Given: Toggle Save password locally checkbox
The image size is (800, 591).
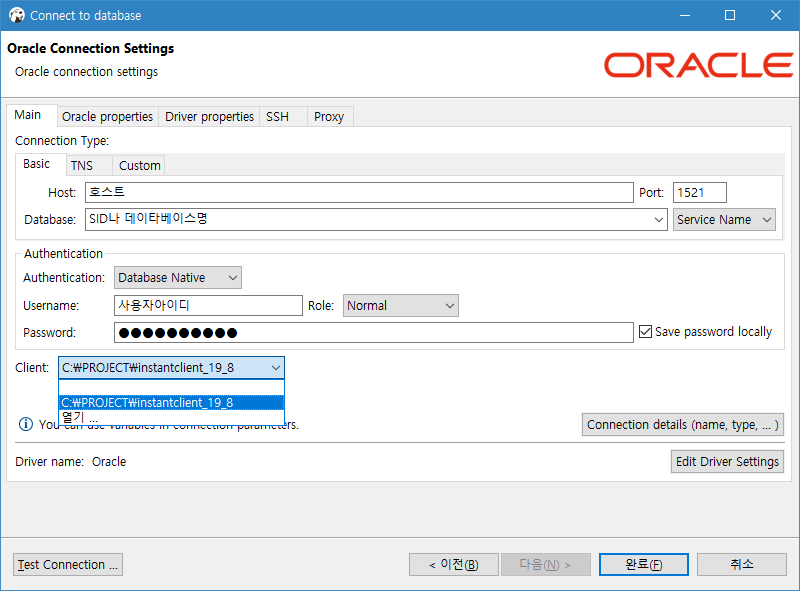Looking at the screenshot, I should coord(645,332).
